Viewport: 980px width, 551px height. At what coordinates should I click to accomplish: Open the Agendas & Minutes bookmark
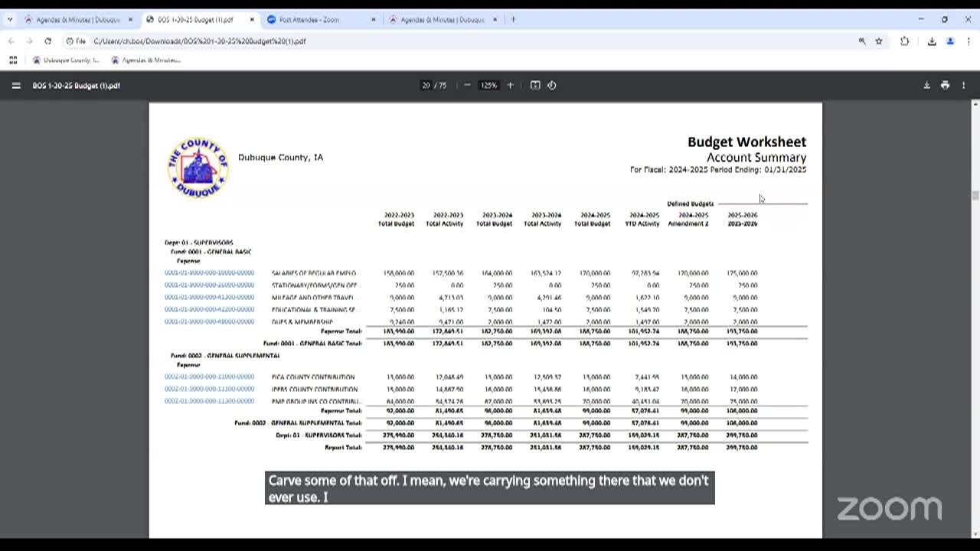tap(145, 60)
